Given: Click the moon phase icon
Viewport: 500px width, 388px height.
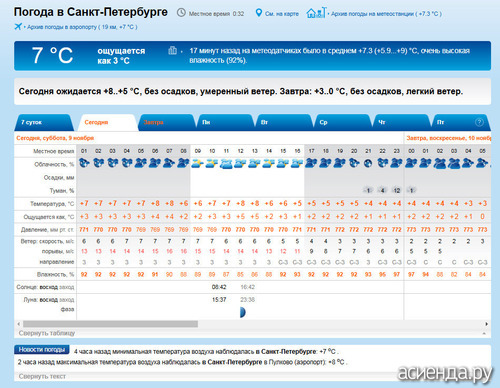Looking at the screenshot, I should [x=242, y=312].
